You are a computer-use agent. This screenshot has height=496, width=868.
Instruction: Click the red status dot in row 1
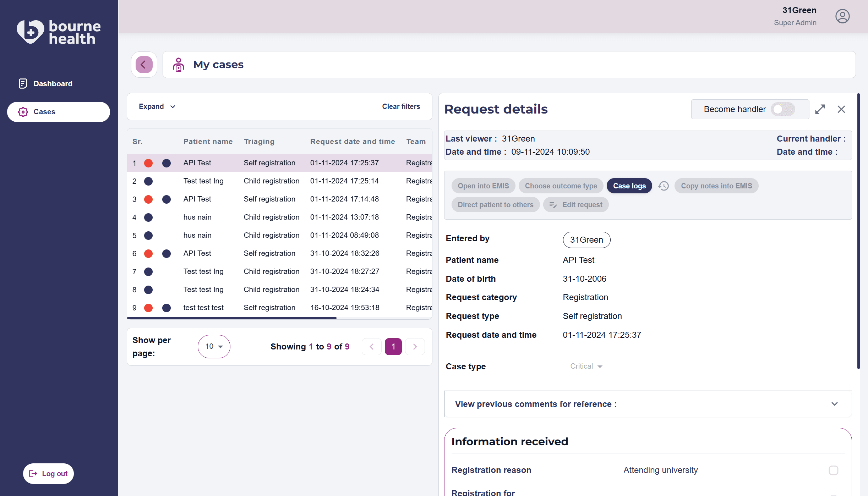[148, 163]
